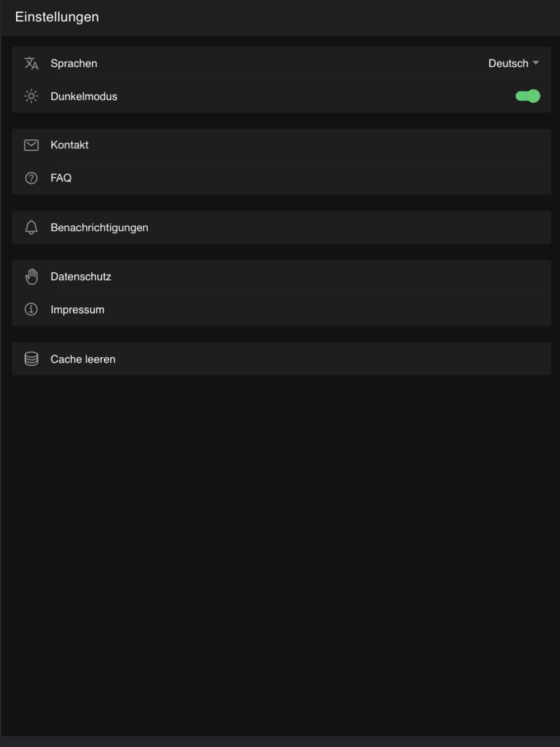Click the info icon for Impressum
This screenshot has height=747, width=560.
[x=31, y=309]
